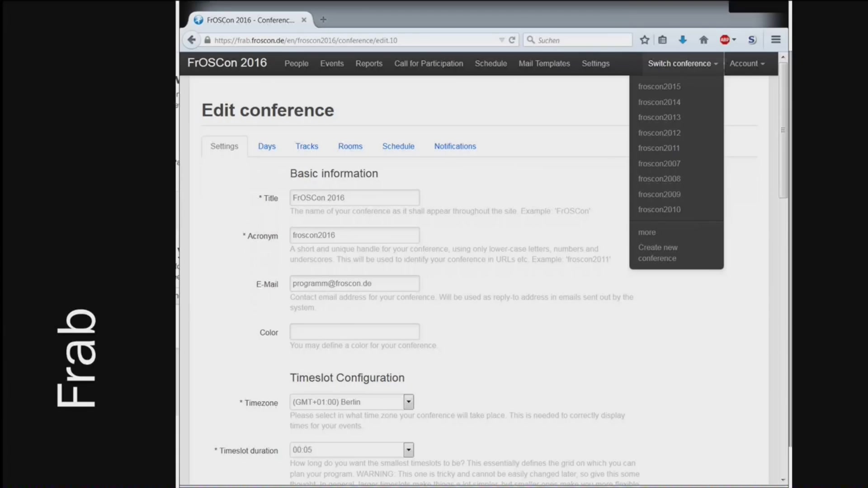Switch to the Notifications tab
Image resolution: width=868 pixels, height=488 pixels.
[x=455, y=146]
